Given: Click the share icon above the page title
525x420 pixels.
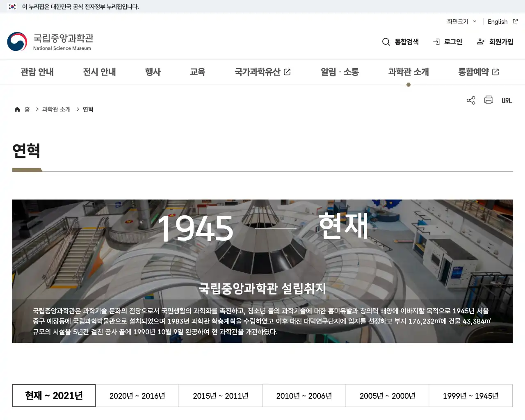Looking at the screenshot, I should [x=470, y=100].
